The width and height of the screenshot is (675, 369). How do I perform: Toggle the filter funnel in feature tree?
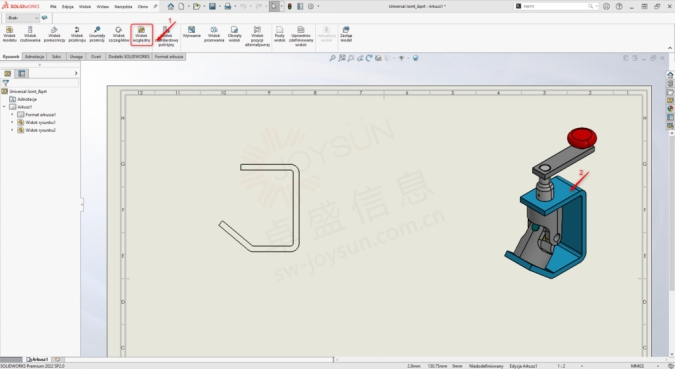(x=6, y=83)
